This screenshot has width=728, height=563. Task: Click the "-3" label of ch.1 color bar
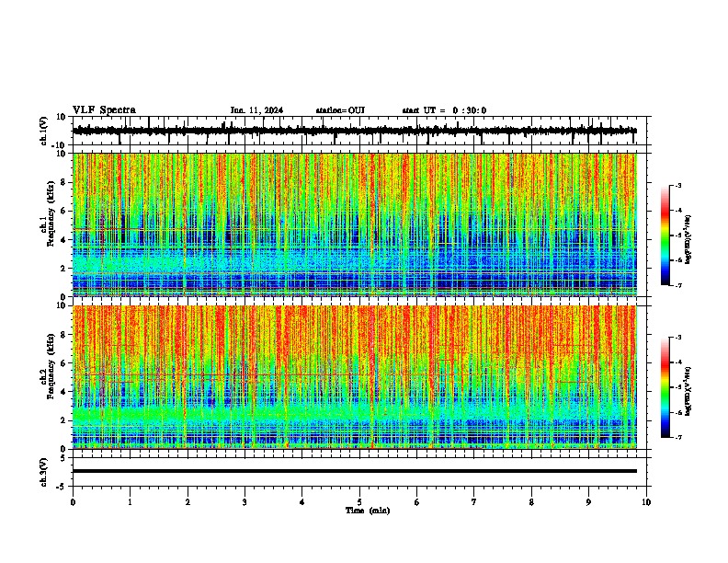click(x=677, y=185)
